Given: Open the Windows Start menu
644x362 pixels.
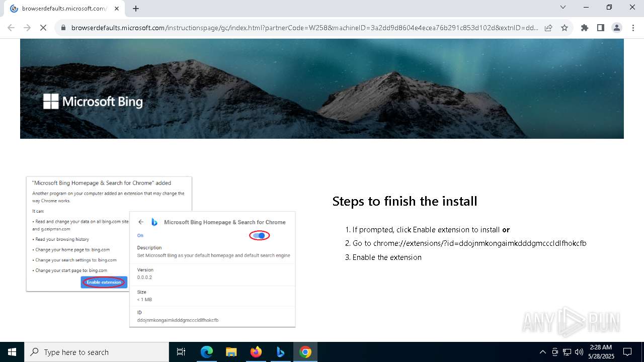Looking at the screenshot, I should [x=12, y=352].
